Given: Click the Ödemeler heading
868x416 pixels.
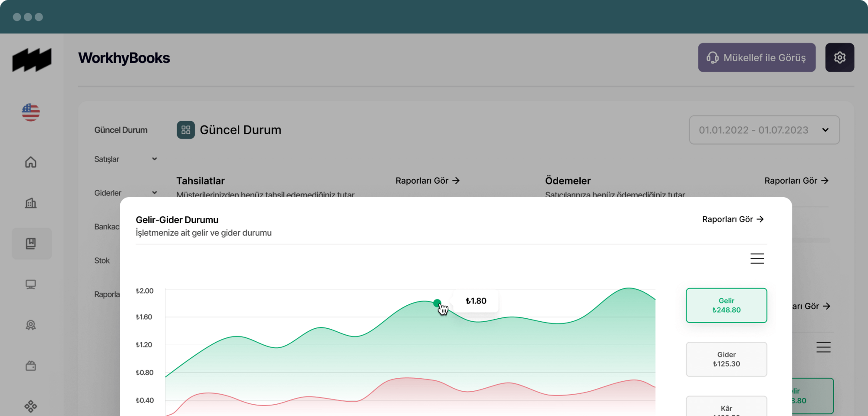Looking at the screenshot, I should click(x=568, y=181).
